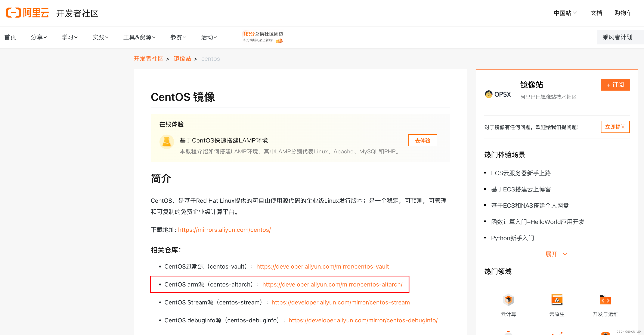
Task: Go to 首页 in navigation bar
Action: click(10, 37)
